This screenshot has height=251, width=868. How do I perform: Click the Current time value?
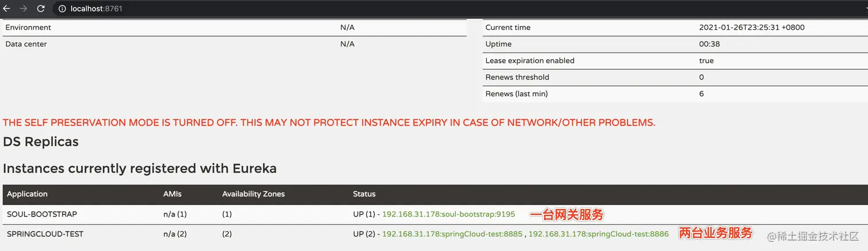click(751, 28)
